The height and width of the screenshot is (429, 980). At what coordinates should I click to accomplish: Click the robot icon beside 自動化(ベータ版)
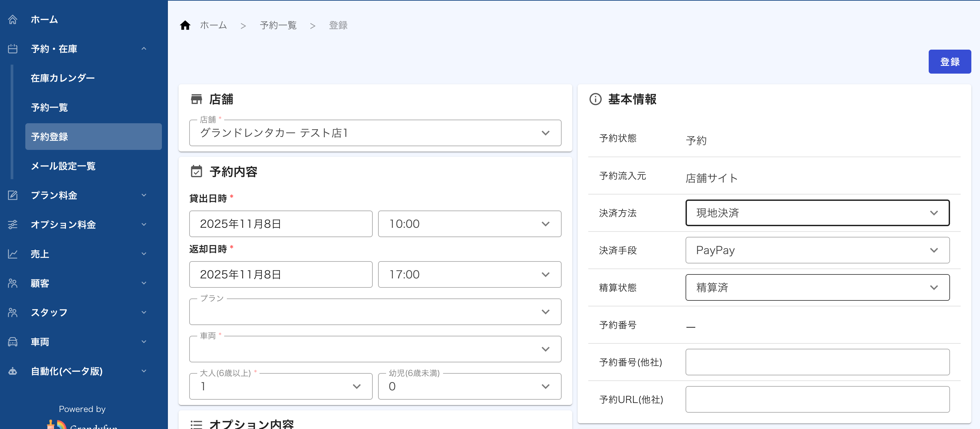13,371
